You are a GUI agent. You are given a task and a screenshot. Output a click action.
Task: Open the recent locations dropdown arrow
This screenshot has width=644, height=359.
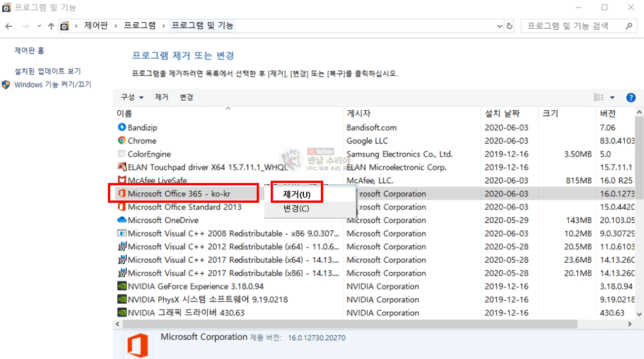coord(39,26)
